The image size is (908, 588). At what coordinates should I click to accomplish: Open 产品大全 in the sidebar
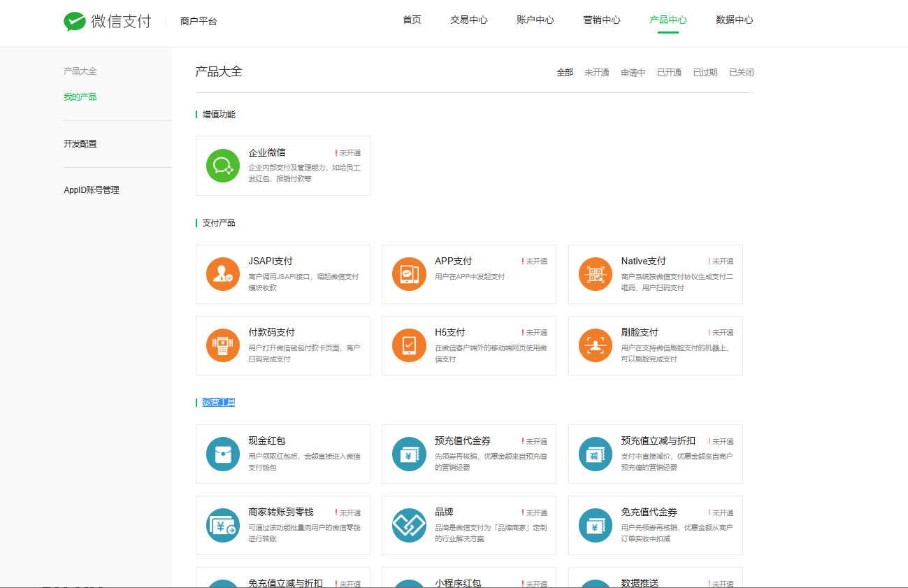tap(80, 71)
